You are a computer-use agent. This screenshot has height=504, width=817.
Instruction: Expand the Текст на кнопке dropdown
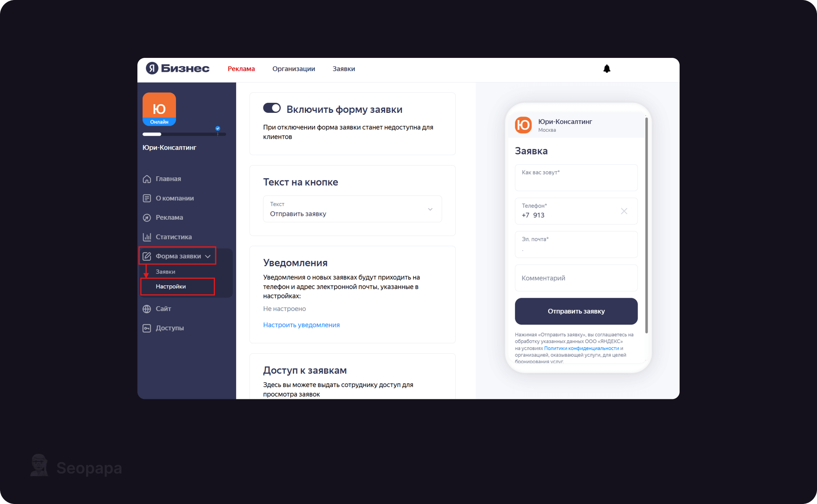coord(352,209)
